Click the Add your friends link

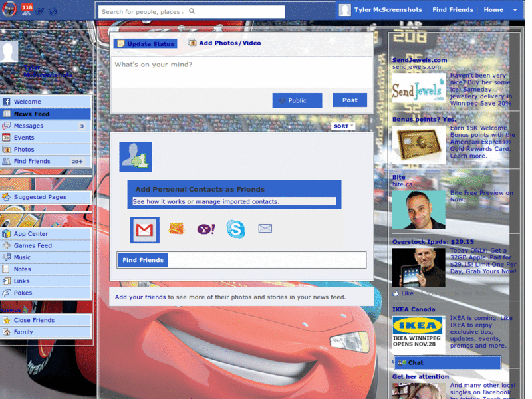pos(140,297)
